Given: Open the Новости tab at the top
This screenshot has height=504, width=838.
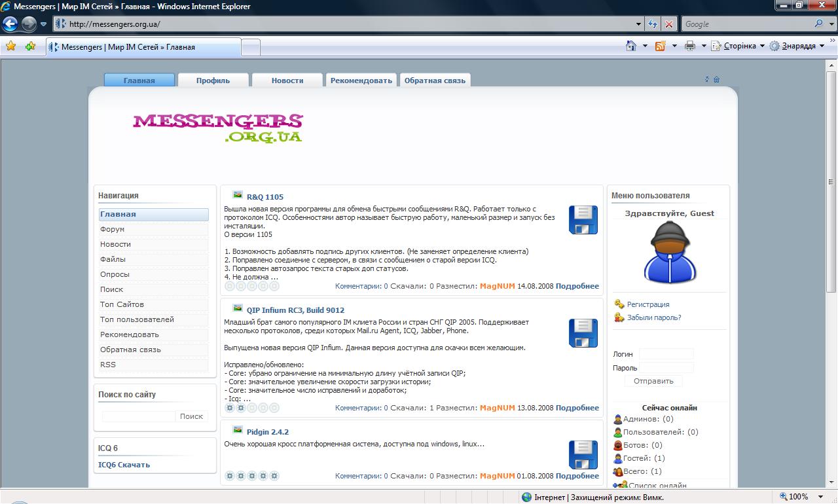Looking at the screenshot, I should coord(287,81).
